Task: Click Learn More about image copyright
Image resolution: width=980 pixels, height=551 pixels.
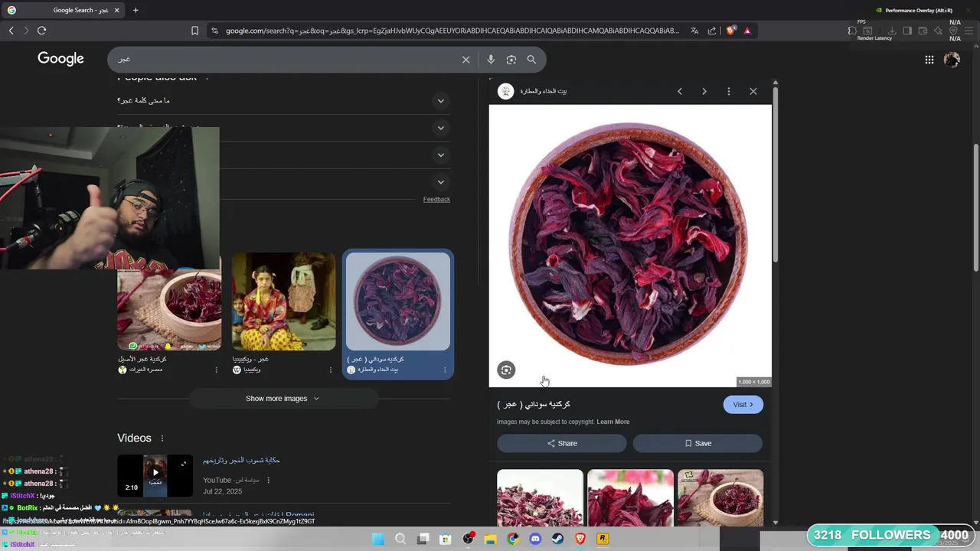Action: 613,422
